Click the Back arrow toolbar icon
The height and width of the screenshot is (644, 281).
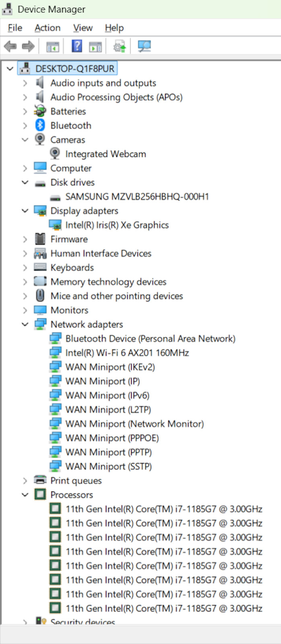click(10, 46)
